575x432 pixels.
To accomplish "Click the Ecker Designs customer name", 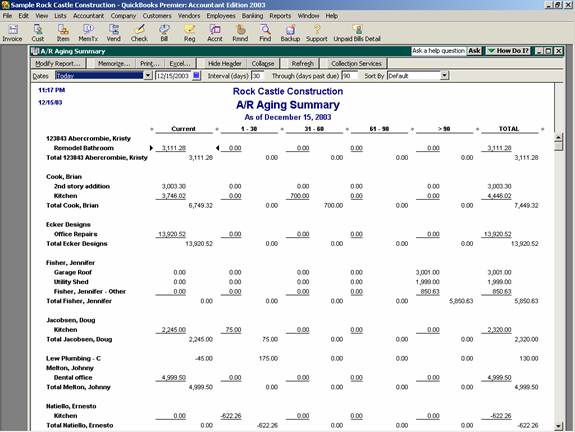I will coord(68,224).
